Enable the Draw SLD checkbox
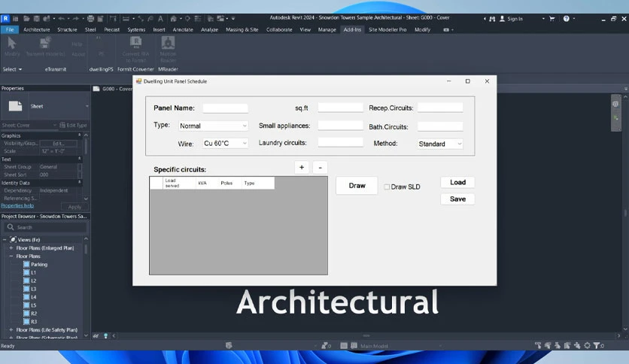 coord(387,187)
